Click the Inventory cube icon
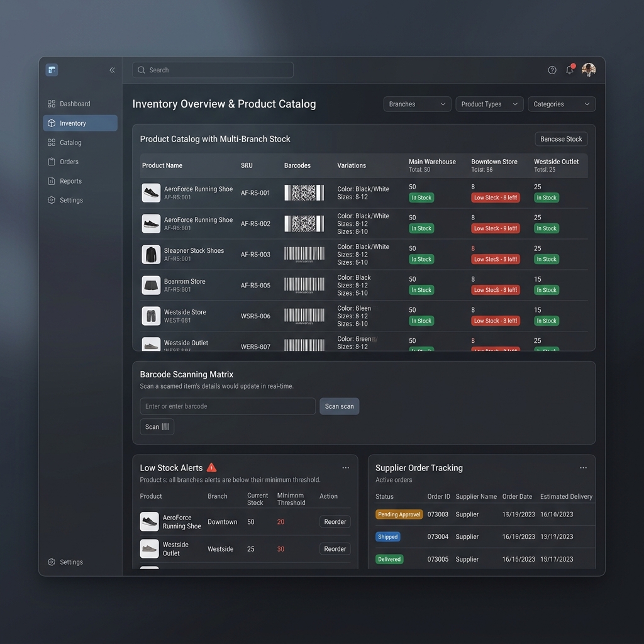The width and height of the screenshot is (644, 644). pos(52,123)
